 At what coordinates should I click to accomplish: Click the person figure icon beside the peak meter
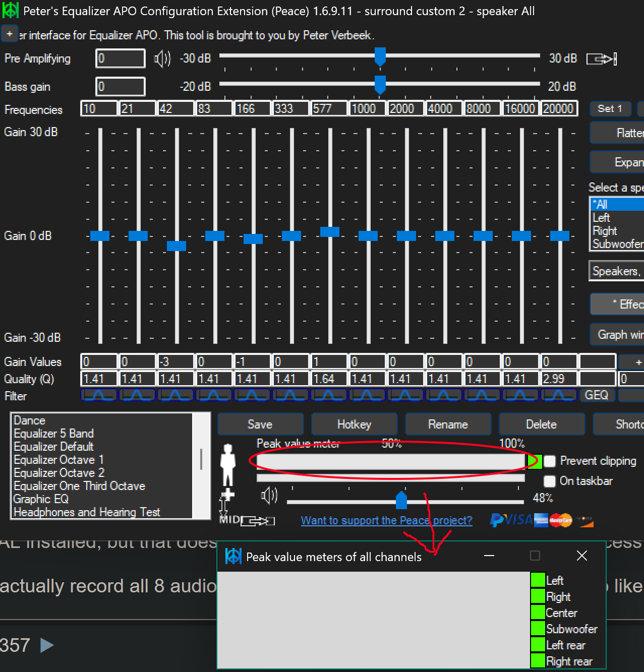tap(228, 465)
